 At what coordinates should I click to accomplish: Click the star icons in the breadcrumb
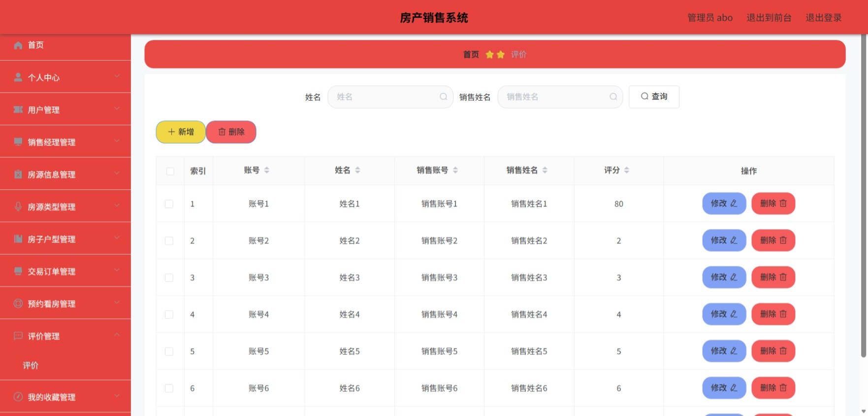495,55
